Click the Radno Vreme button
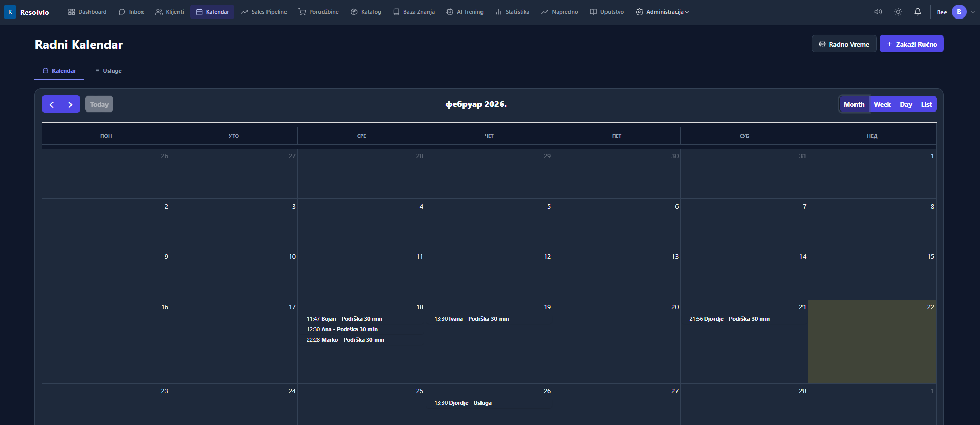 [x=844, y=44]
